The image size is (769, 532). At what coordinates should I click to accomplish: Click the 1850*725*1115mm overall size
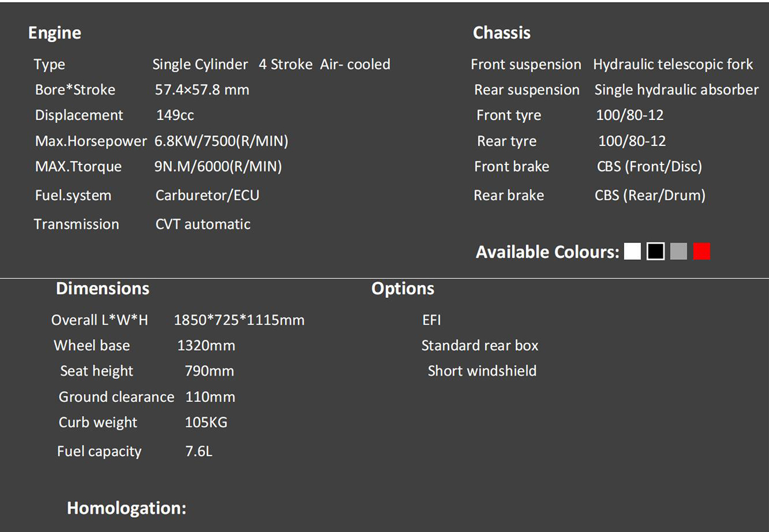click(239, 320)
